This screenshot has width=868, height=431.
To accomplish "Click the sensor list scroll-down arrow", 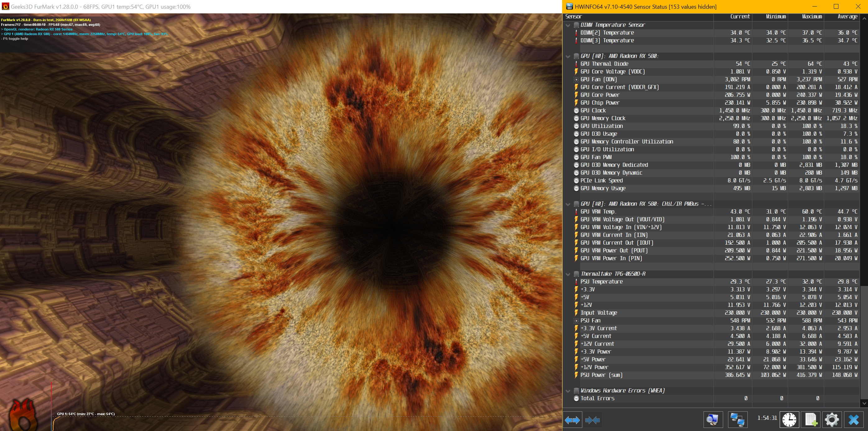I will click(x=864, y=403).
